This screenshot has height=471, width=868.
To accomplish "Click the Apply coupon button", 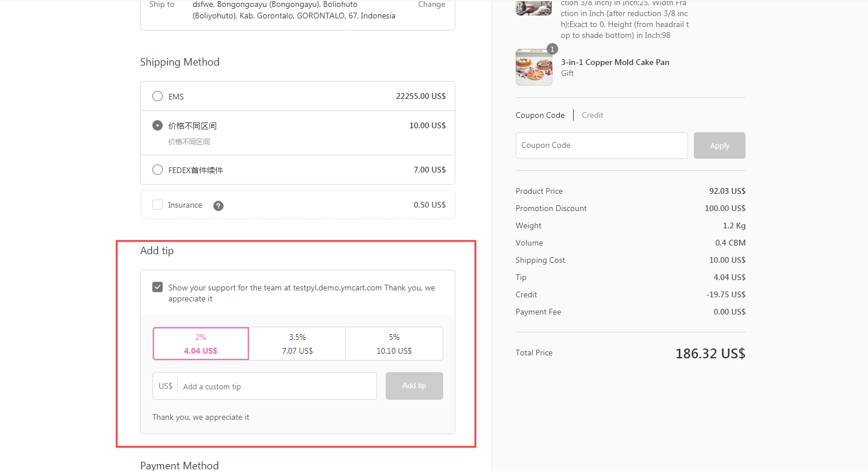I will pos(719,145).
